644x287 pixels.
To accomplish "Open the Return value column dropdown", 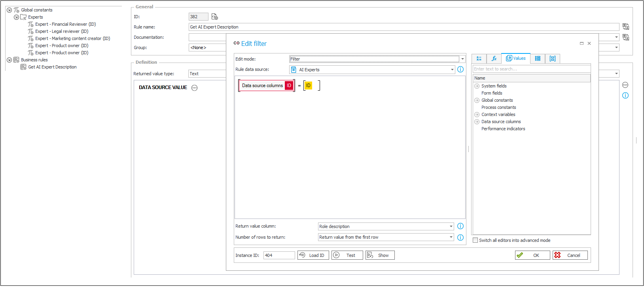I will pyautogui.click(x=451, y=226).
